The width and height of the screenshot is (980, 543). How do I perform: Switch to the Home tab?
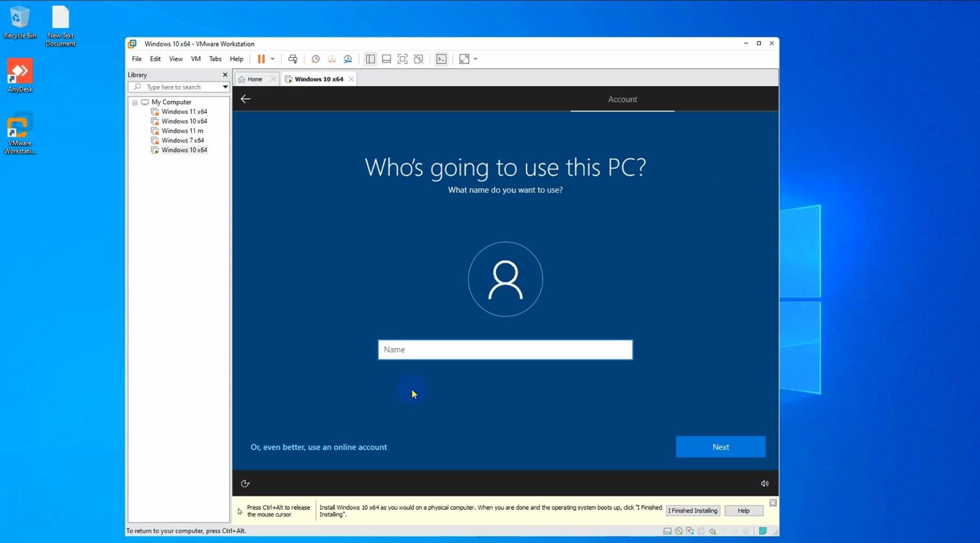click(x=254, y=79)
